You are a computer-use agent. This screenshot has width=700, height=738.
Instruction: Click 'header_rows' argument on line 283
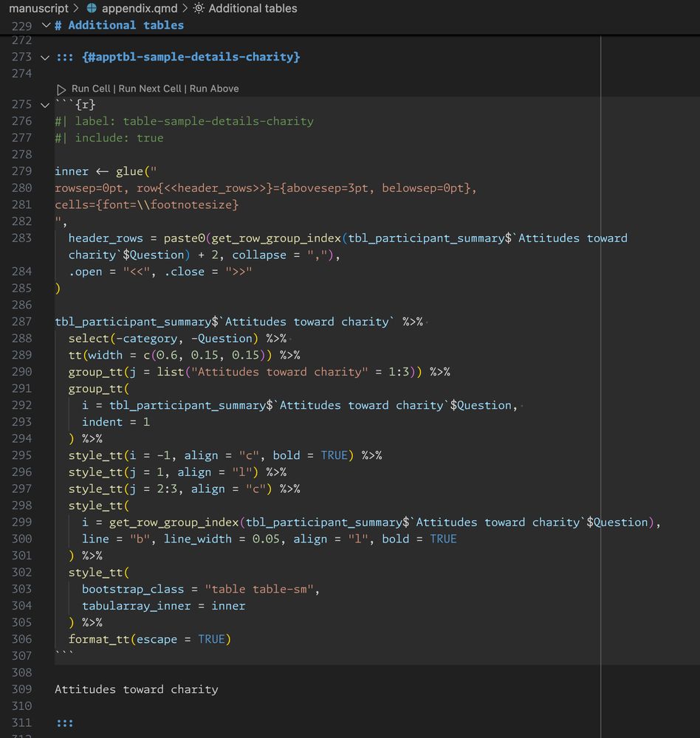tap(106, 238)
